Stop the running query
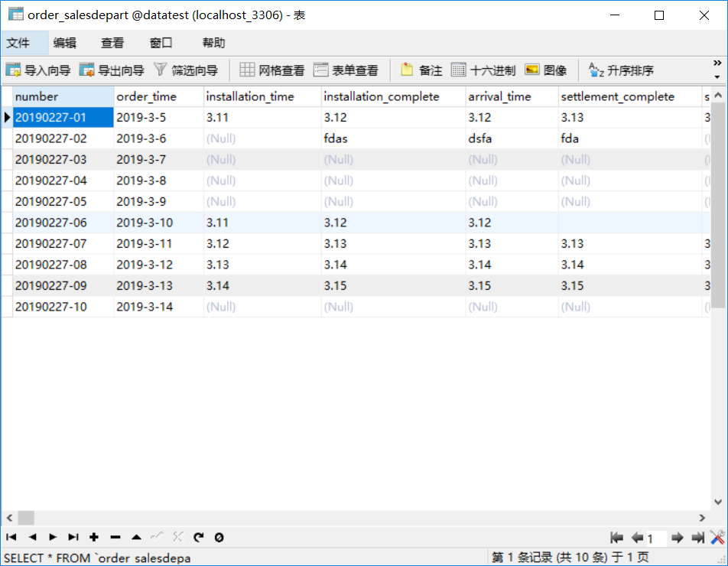The image size is (728, 566). [219, 537]
